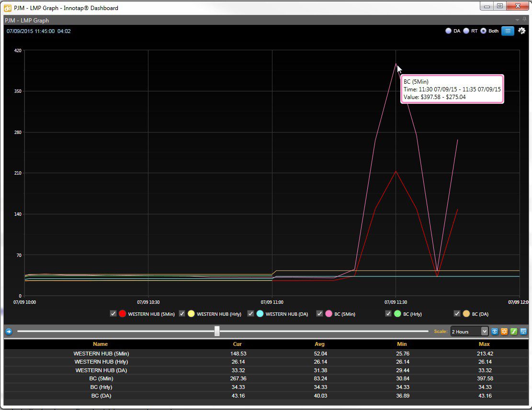
Task: Click timestamp 07/09/2015 11:45:00
Action: pos(31,31)
